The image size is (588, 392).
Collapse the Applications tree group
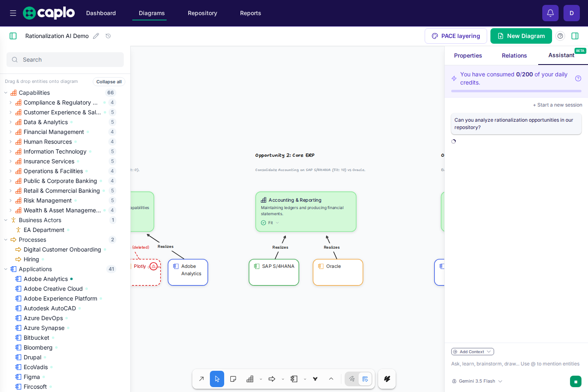[x=6, y=269]
